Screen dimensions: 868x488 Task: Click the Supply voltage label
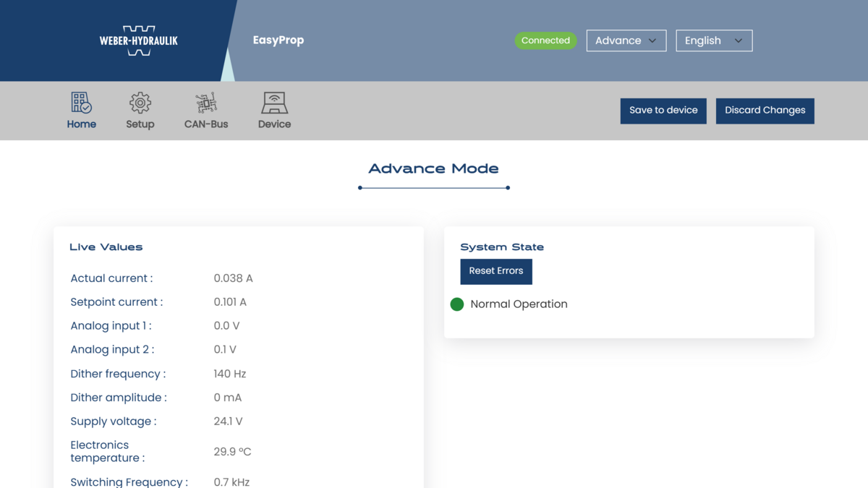114,421
